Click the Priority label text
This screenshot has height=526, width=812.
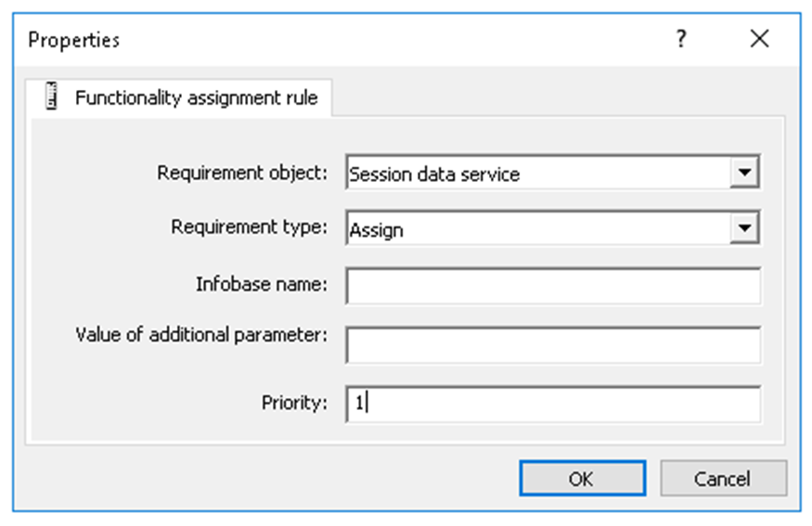pyautogui.click(x=294, y=403)
